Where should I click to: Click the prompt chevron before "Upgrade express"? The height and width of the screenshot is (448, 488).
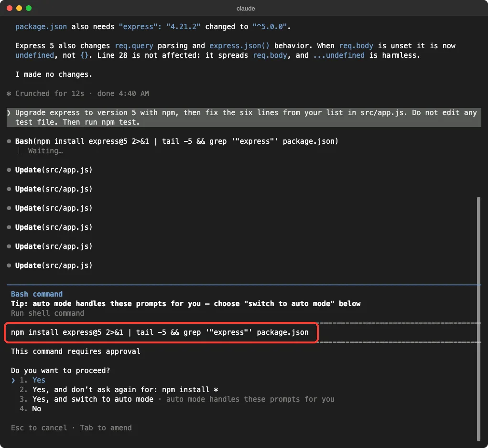tap(9, 113)
